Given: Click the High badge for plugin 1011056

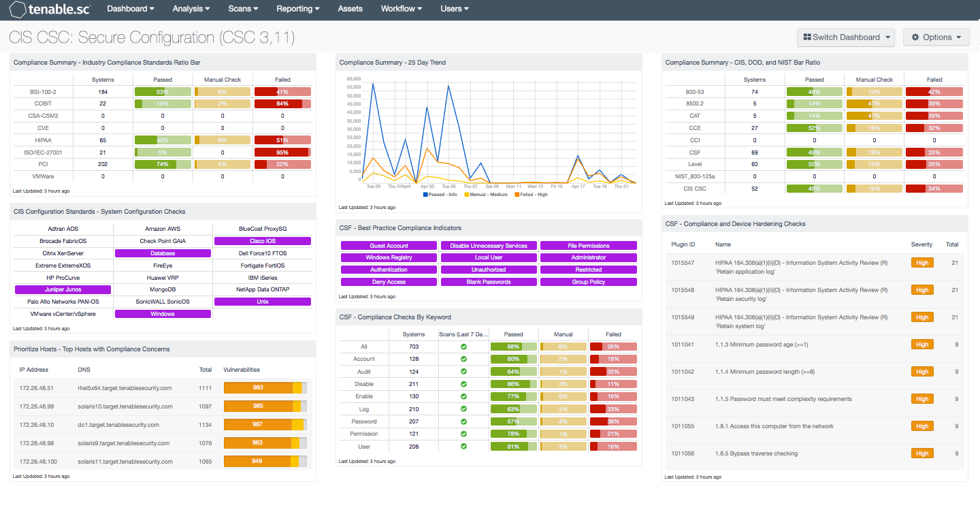Looking at the screenshot, I should click(922, 453).
